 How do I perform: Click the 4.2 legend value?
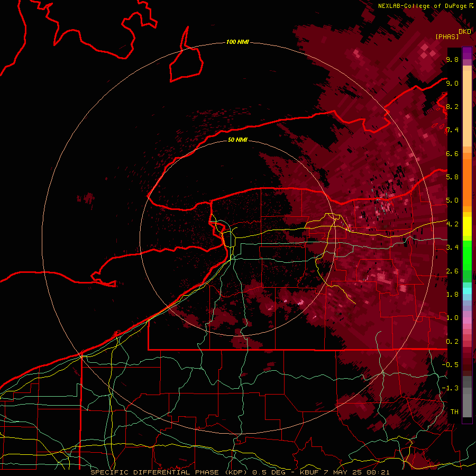(x=452, y=224)
